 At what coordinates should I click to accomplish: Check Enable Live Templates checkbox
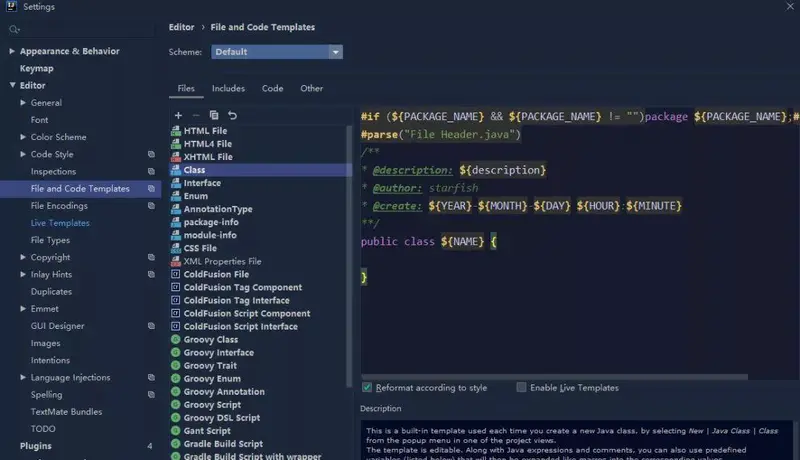click(x=521, y=388)
